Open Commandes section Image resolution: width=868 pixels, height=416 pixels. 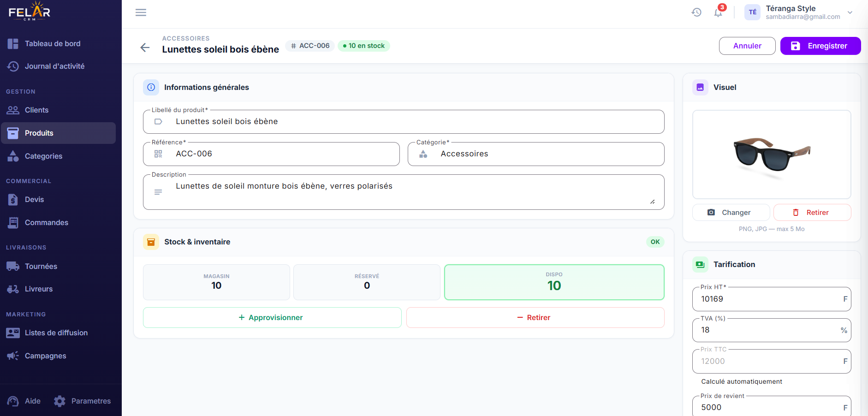tap(59, 223)
